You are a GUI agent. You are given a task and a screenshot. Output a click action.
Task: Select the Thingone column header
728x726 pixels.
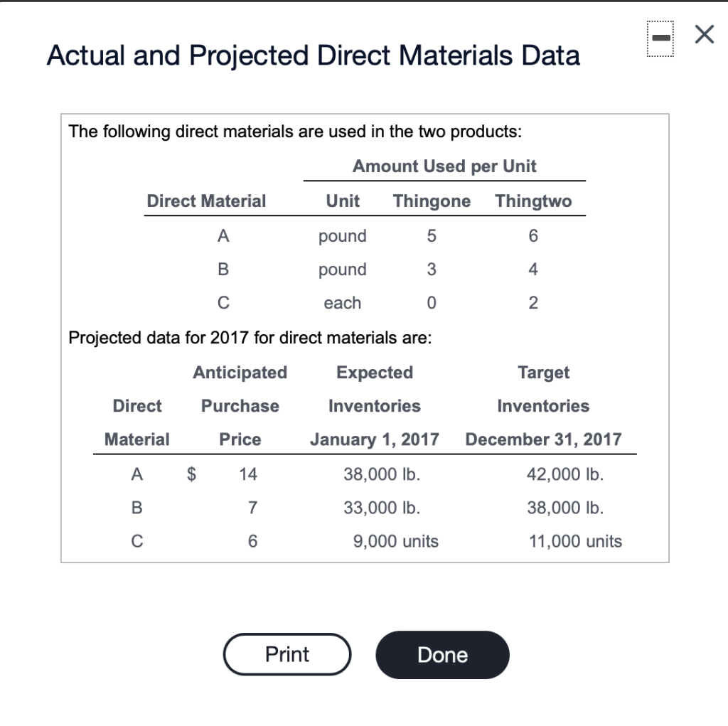432,201
